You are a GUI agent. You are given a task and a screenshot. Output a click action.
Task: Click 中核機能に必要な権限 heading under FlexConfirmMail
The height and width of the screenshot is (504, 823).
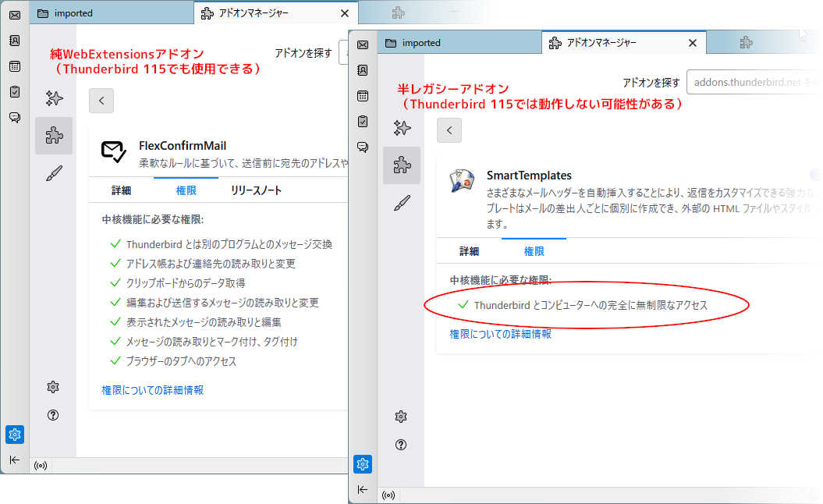click(x=153, y=219)
